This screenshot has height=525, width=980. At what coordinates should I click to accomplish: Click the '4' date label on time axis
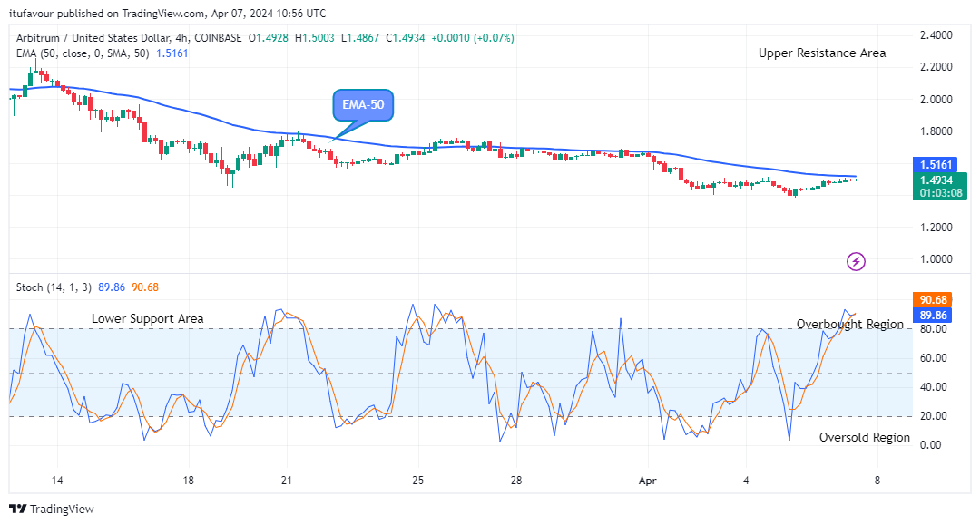(746, 481)
